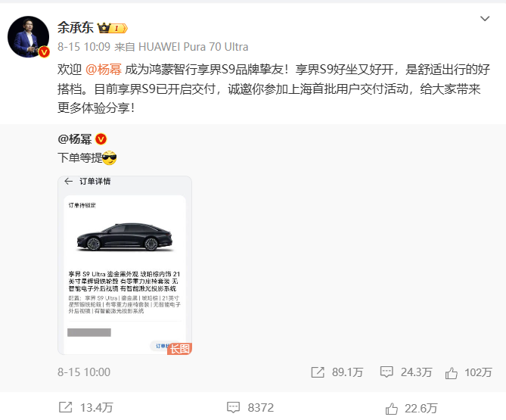Repost the original post with 89.1万 shares
This screenshot has width=506, height=420.
(337, 372)
